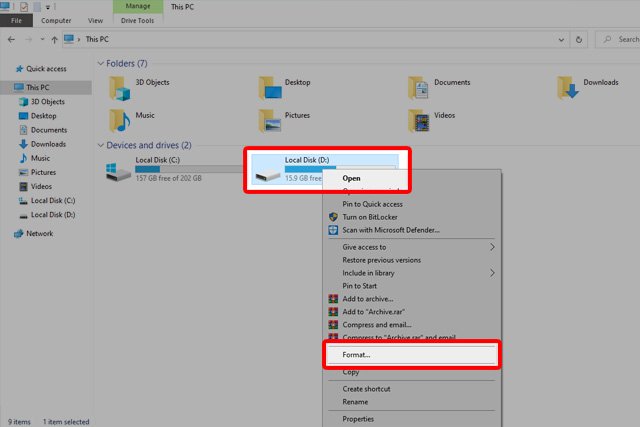This screenshot has width=640, height=427.
Task: Open the 3D Objects folder icon
Action: 121,89
